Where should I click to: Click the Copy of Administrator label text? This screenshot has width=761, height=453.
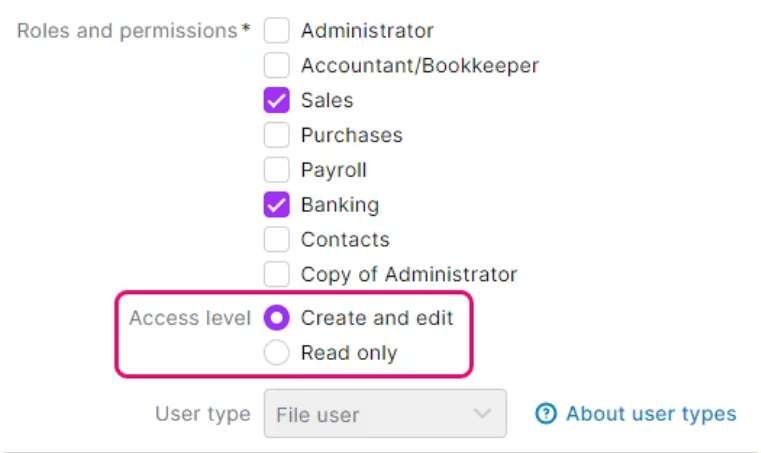pyautogui.click(x=408, y=274)
